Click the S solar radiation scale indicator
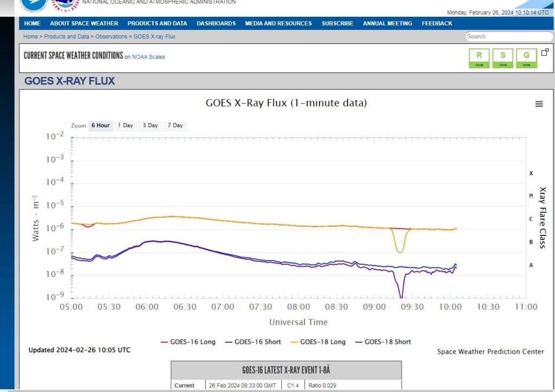The height and width of the screenshot is (392, 555). pyautogui.click(x=502, y=58)
